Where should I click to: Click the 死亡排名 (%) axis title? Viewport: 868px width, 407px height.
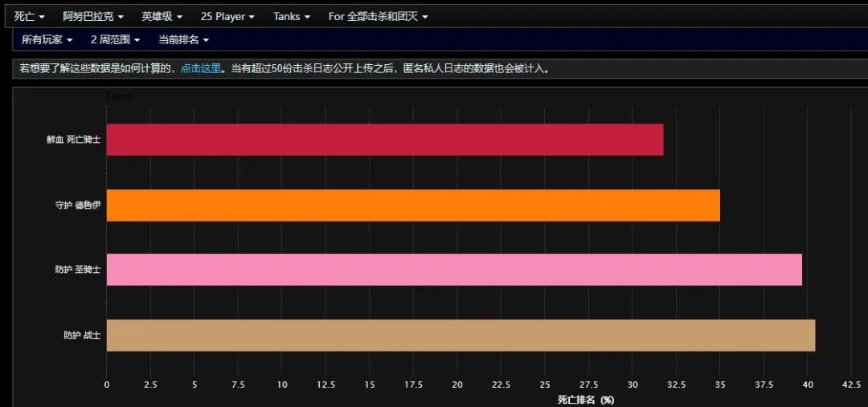point(586,399)
